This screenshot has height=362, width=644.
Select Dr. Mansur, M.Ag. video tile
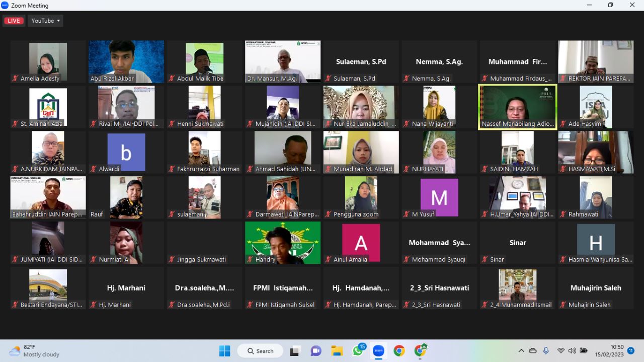[x=283, y=61]
